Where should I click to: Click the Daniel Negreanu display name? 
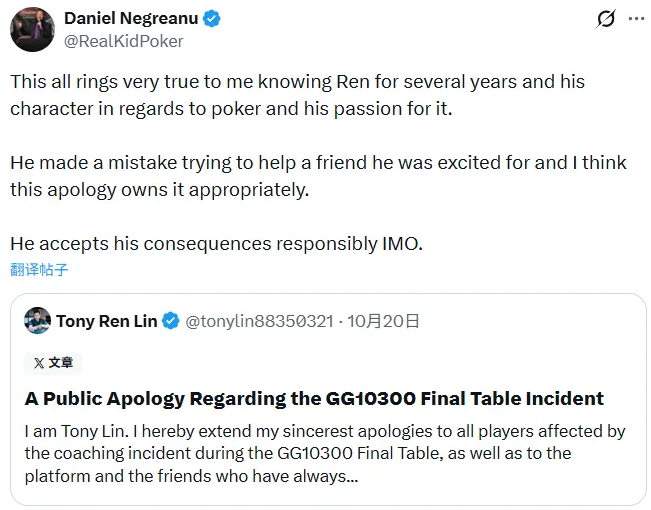coord(130,19)
